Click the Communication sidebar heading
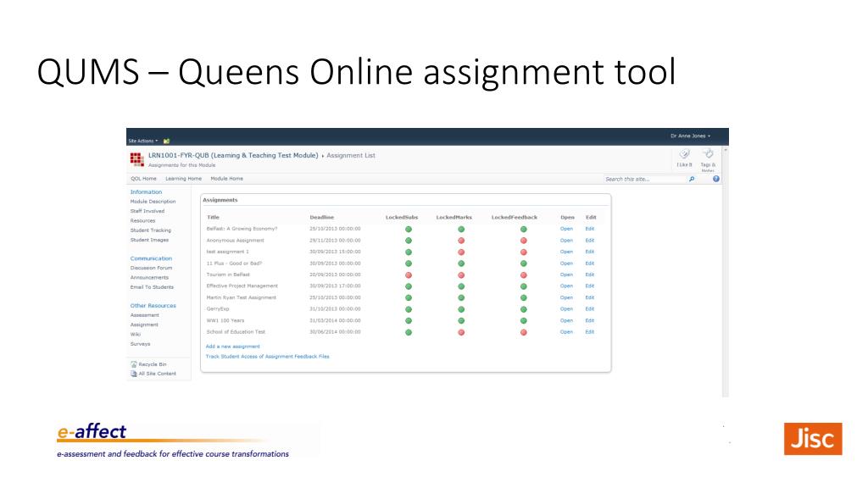Screen dimensions: 868x488 coord(151,258)
